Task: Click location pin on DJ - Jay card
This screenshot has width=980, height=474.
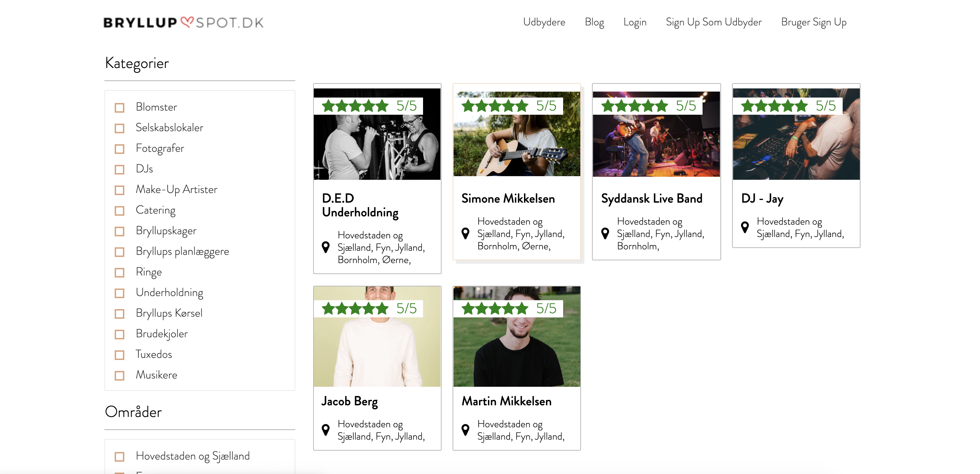Action: (x=745, y=227)
